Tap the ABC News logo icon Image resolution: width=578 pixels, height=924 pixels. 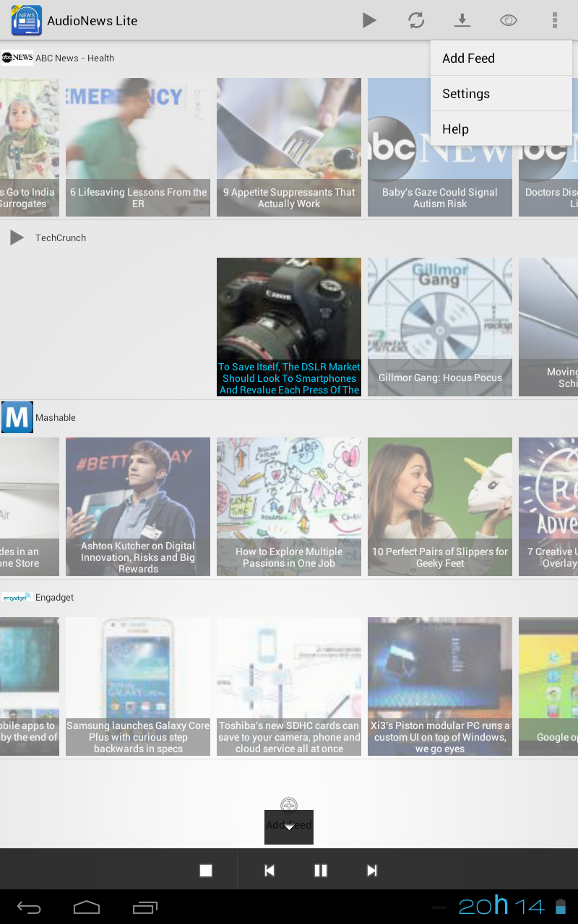coord(17,58)
